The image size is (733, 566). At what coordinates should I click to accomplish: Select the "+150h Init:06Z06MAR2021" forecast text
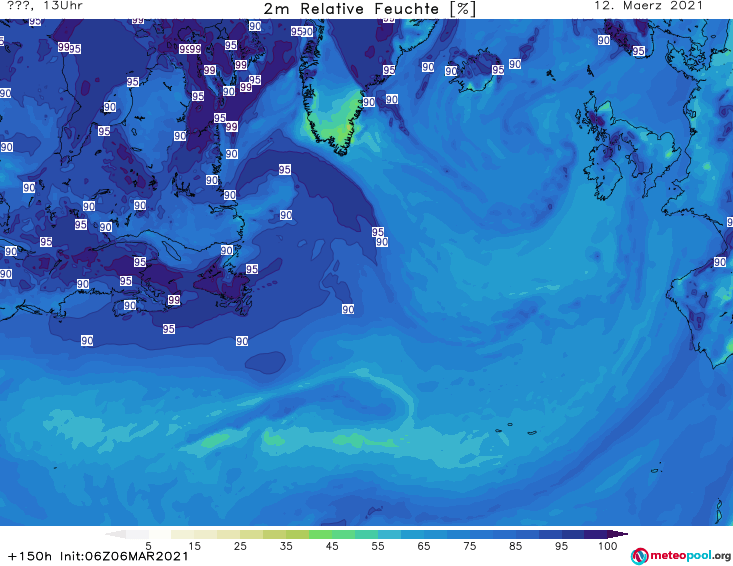(98, 556)
